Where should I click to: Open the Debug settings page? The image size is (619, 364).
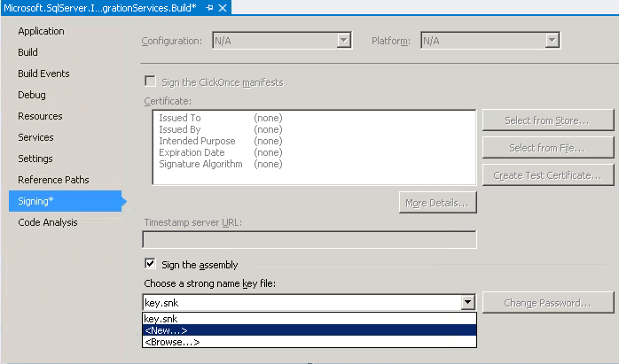32,95
